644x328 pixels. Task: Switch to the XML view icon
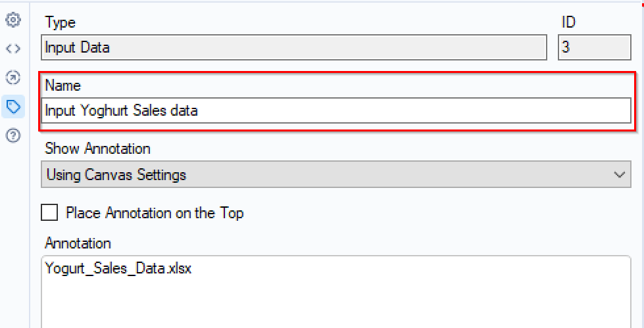click(12, 49)
